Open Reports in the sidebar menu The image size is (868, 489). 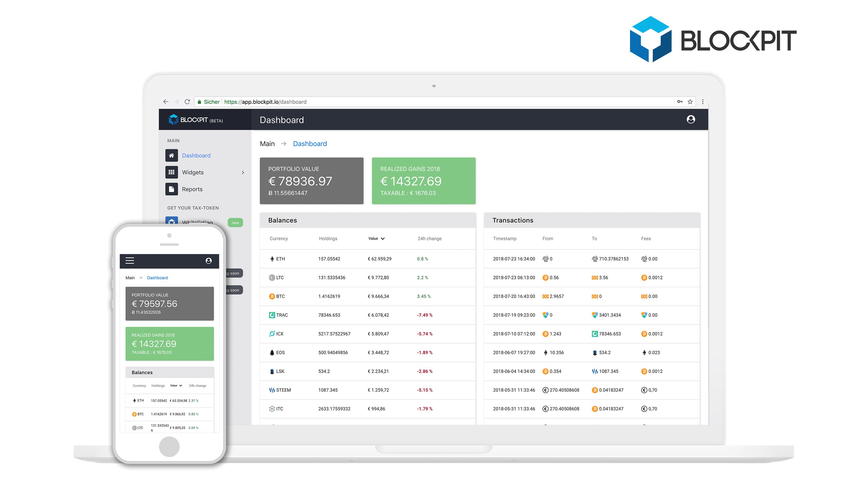tap(192, 189)
